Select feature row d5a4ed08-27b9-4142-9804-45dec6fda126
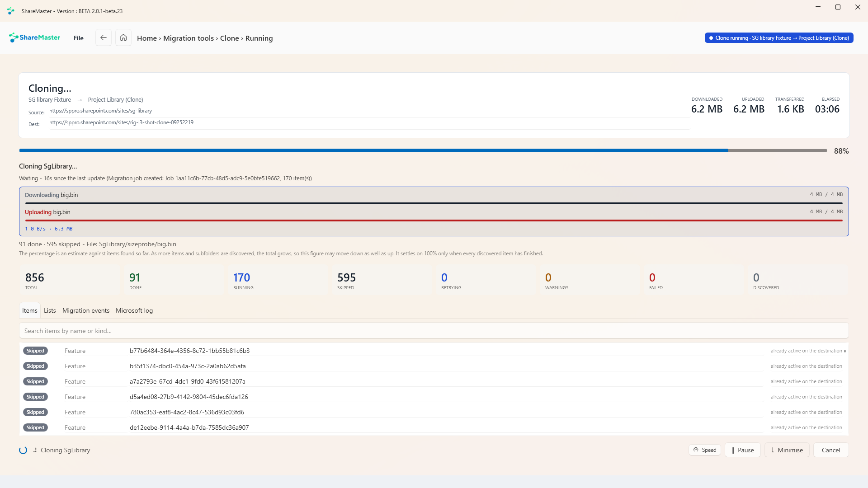Screen dimensions: 868x488 [433, 397]
